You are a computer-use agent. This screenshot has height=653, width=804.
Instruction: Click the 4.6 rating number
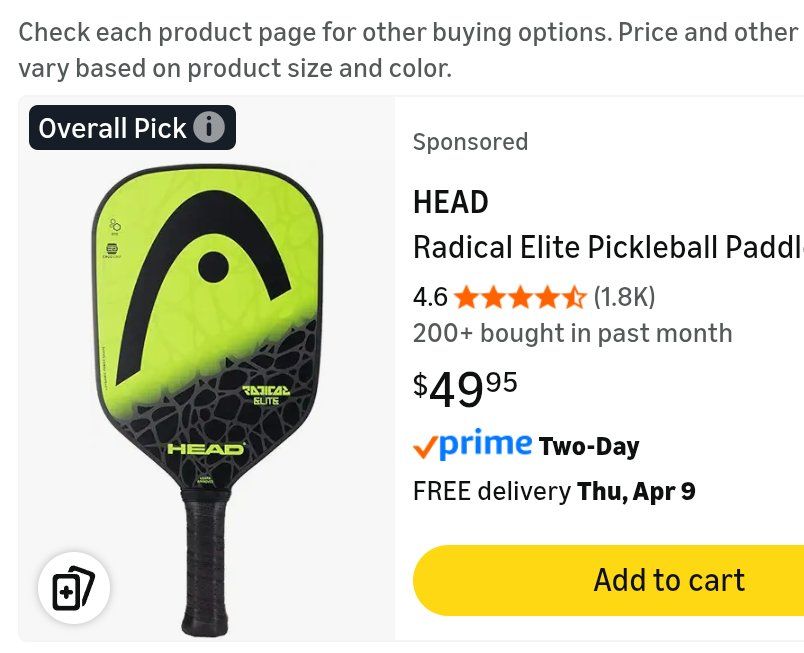click(430, 297)
